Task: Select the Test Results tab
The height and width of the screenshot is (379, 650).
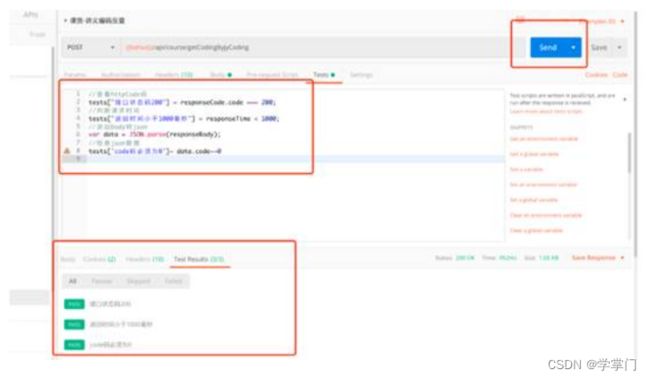Action: coord(199,260)
